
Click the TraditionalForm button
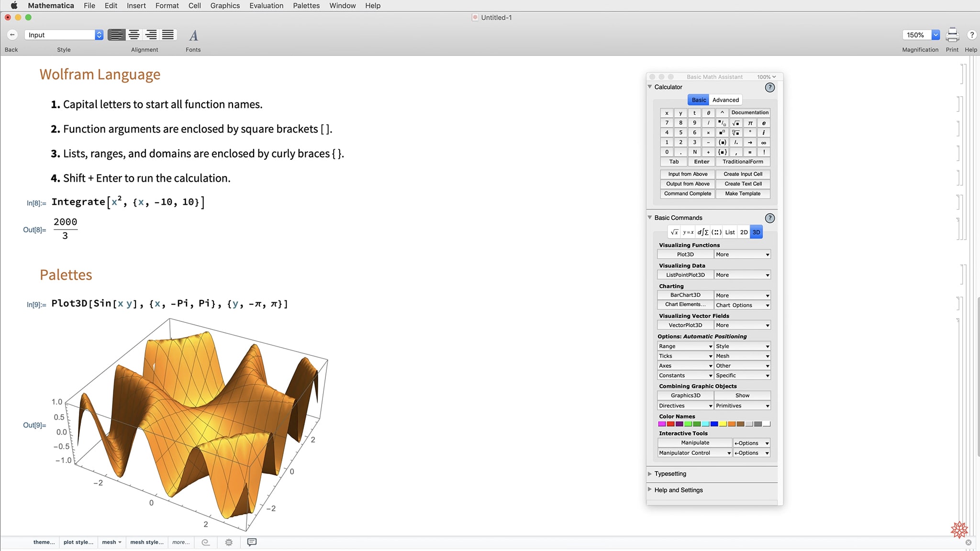pos(743,162)
